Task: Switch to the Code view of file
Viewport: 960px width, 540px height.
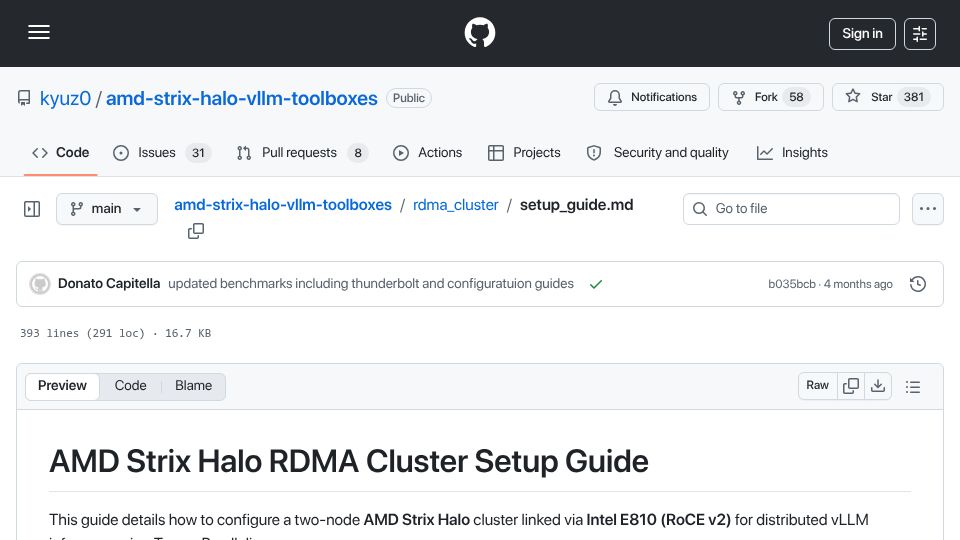Action: click(x=130, y=386)
